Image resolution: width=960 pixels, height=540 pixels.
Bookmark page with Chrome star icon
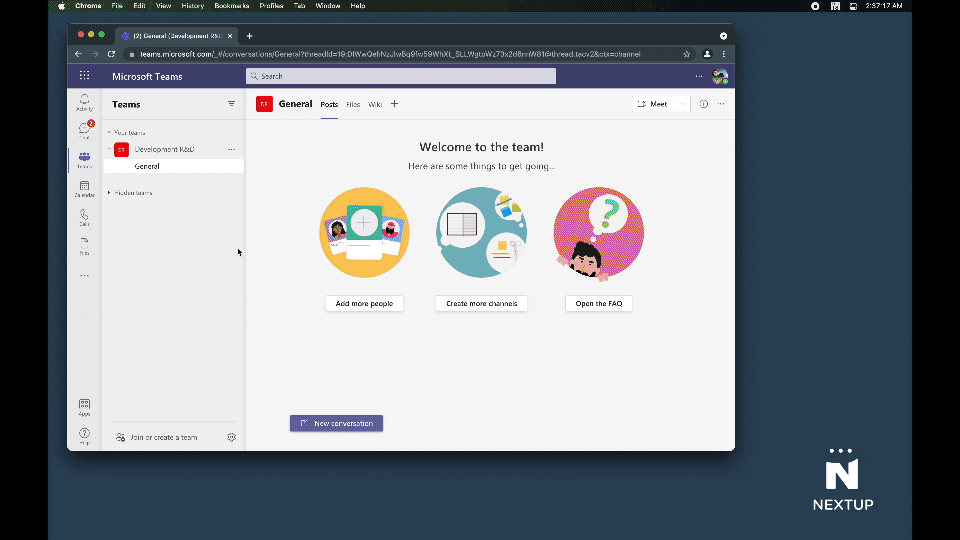click(x=686, y=54)
